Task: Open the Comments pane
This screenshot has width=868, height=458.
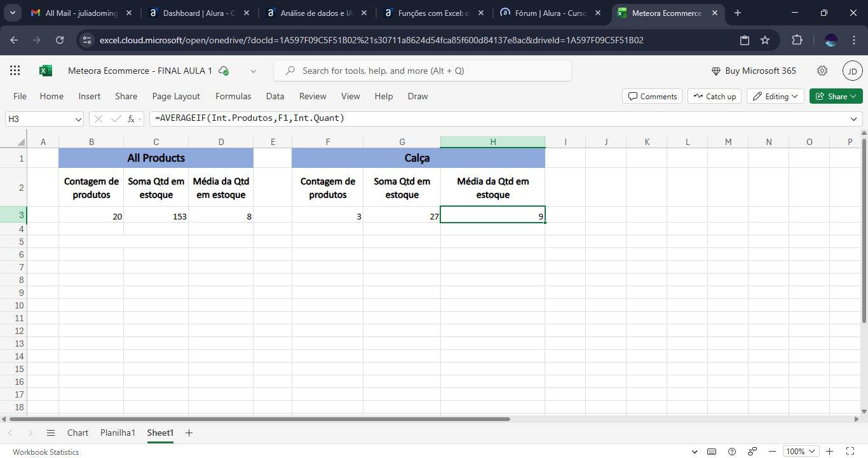Action: [x=652, y=96]
